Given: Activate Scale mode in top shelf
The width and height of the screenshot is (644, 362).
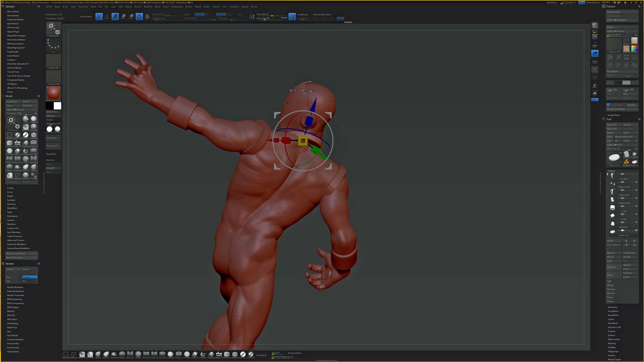Looking at the screenshot, I should (x=123, y=16).
